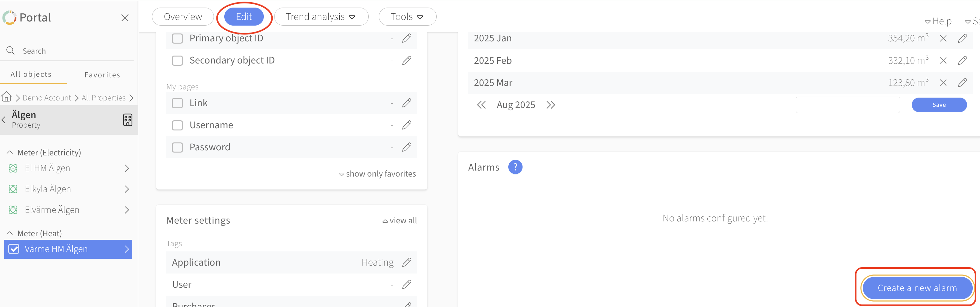
Task: Click the Aug 2025 value input field
Action: 847,105
